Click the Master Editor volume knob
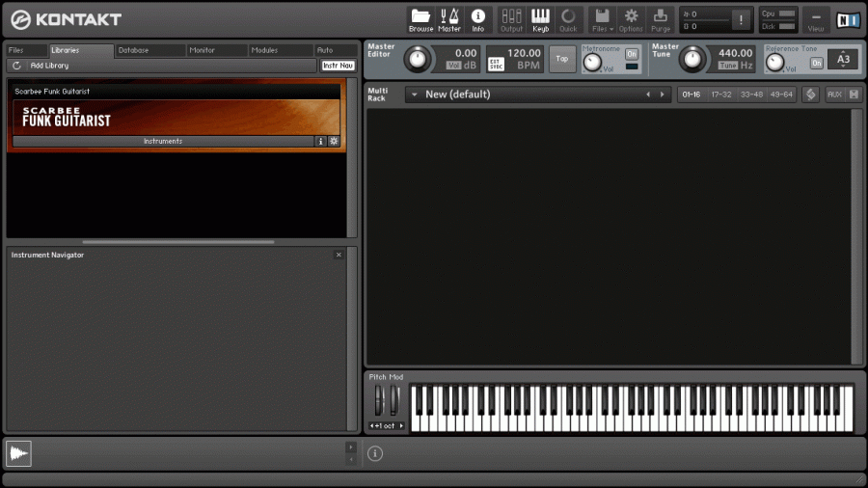868x488 pixels. coord(417,59)
